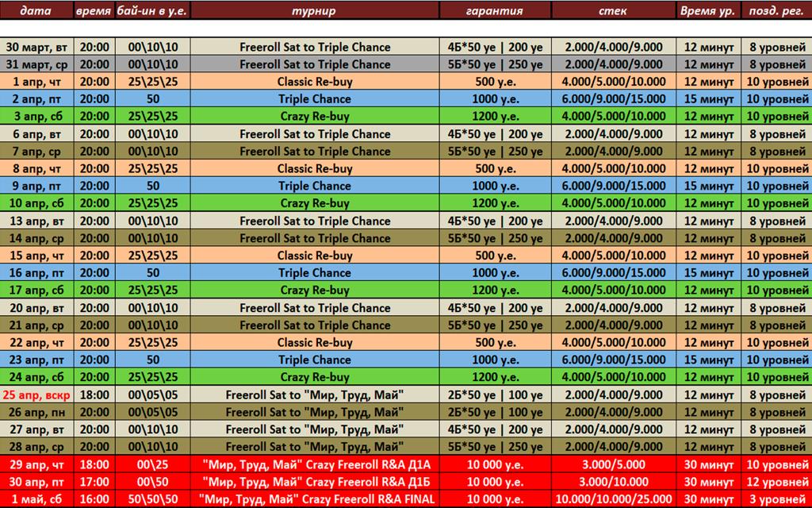Select the '2 апр, пт' date cell
Viewport: 812px width, 508px height.
click(x=36, y=99)
